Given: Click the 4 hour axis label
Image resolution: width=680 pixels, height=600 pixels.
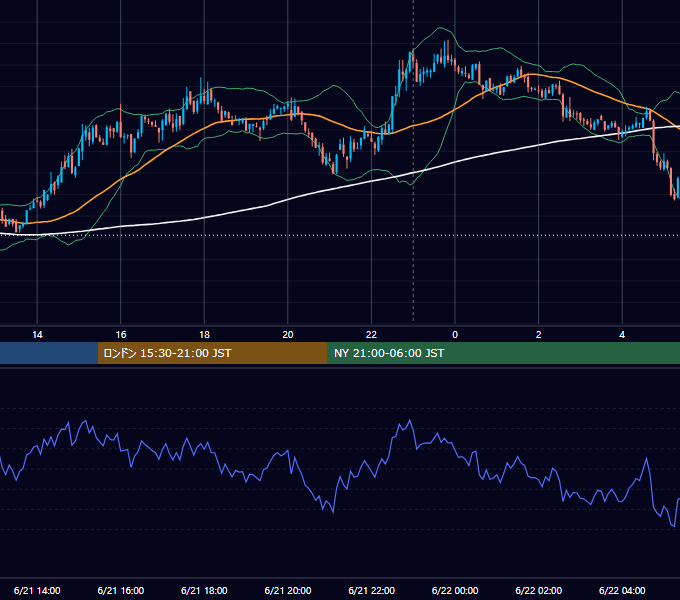Looking at the screenshot, I should [622, 335].
